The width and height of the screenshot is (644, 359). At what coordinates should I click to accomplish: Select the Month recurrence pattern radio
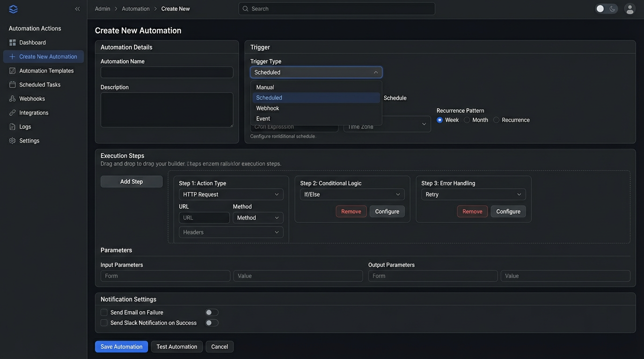[467, 120]
